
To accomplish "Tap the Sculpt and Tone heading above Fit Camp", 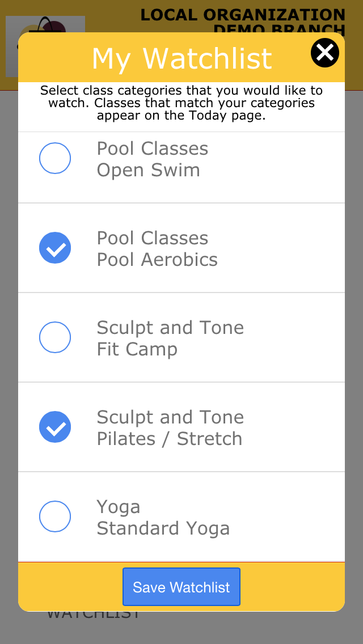I will (x=170, y=327).
